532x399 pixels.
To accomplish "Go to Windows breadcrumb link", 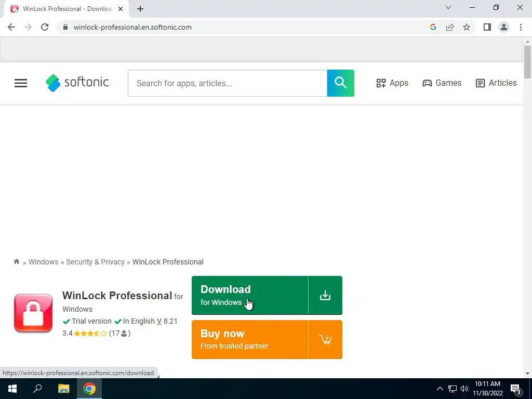I will coord(44,262).
